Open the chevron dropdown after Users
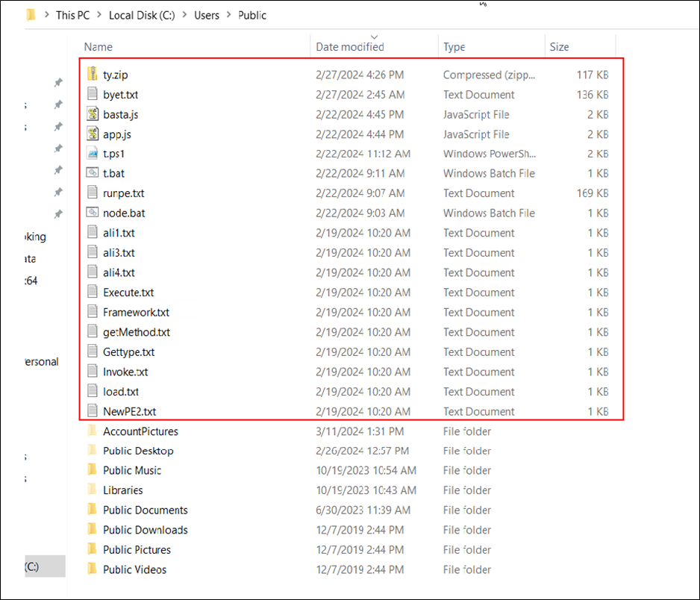Viewport: 700px width, 600px height. tap(228, 15)
